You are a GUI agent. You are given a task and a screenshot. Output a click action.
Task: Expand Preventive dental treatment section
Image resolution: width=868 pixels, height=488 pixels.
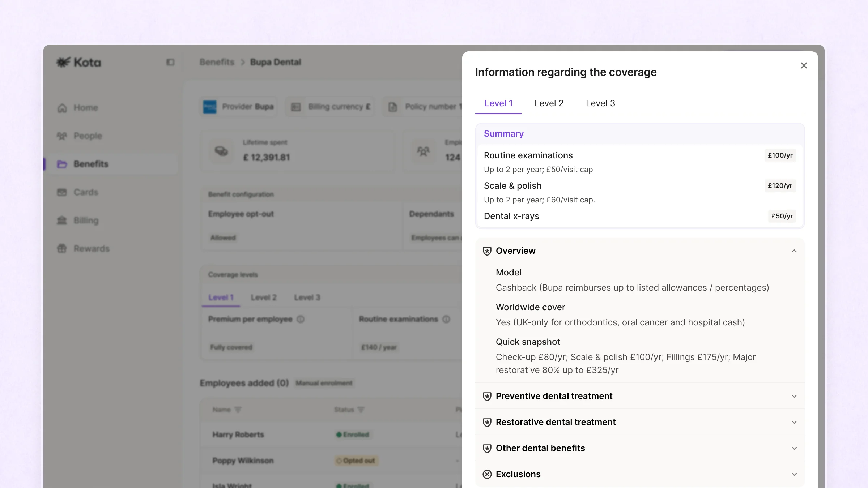(794, 396)
